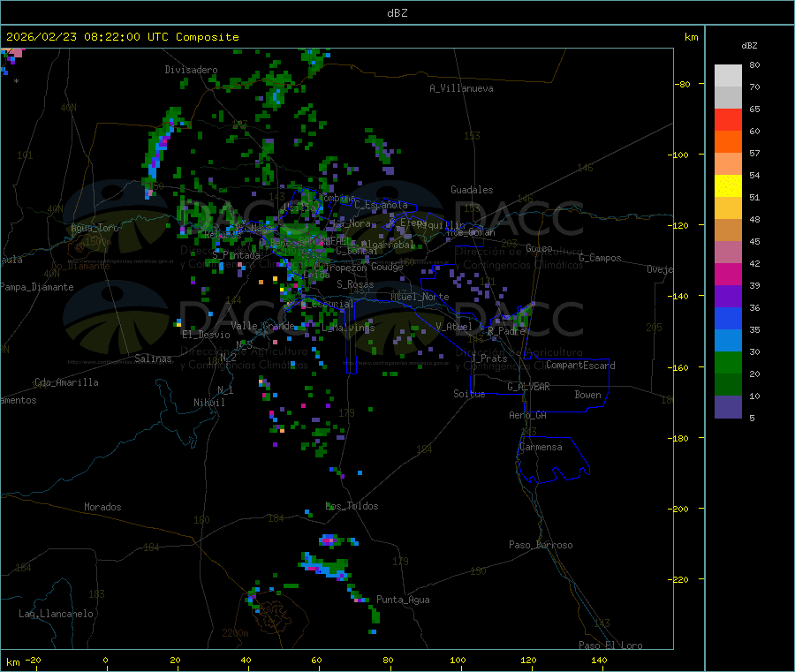The height and width of the screenshot is (672, 795).
Task: Click the Goudge map label
Action: pyautogui.click(x=387, y=267)
